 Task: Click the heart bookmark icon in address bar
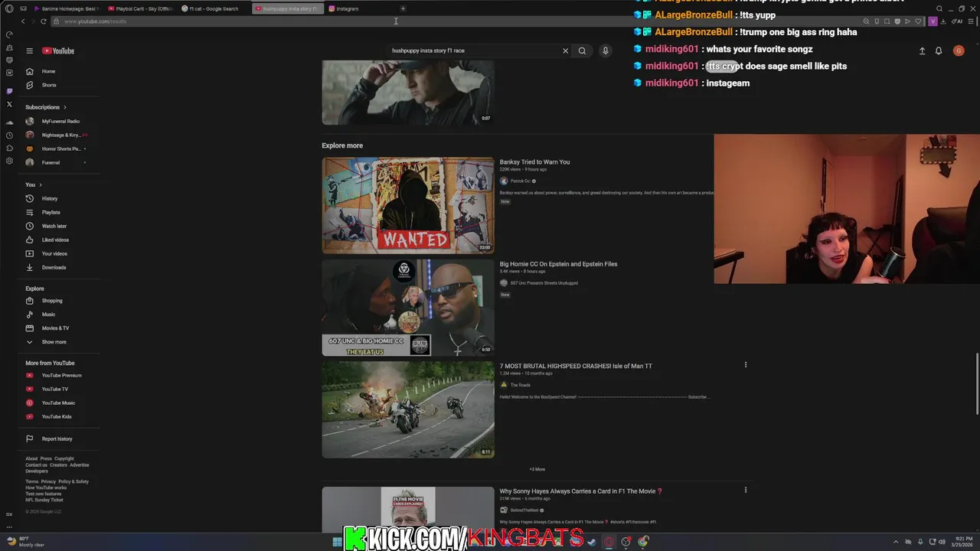(918, 21)
